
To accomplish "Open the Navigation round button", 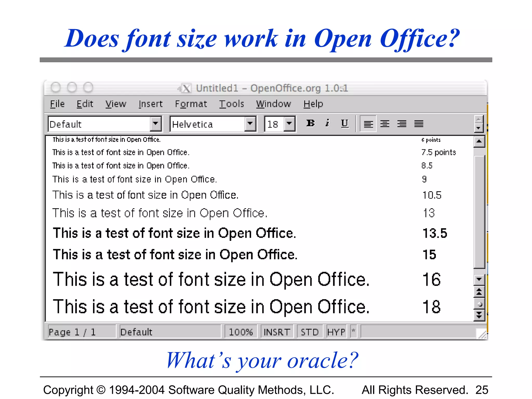I will click(x=480, y=304).
